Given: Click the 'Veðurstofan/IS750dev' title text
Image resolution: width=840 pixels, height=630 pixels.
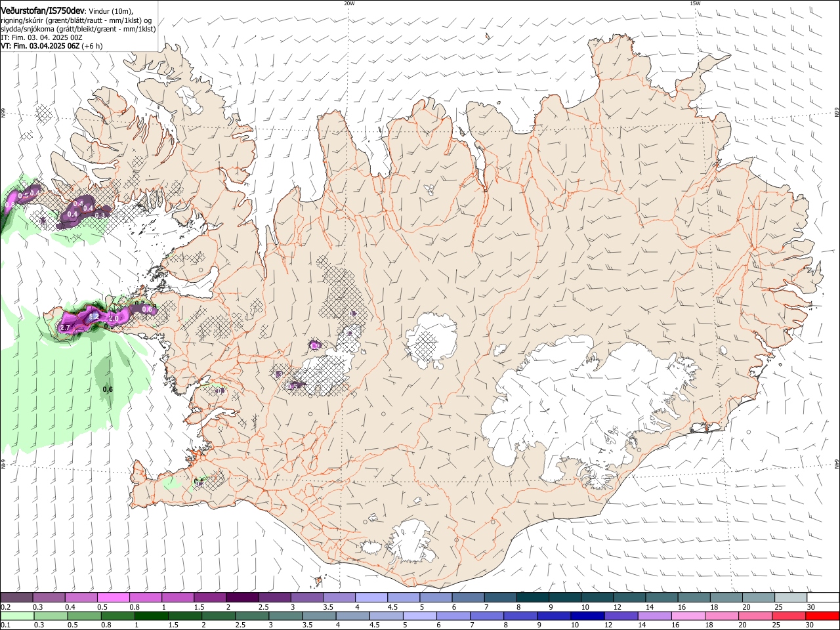Looking at the screenshot, I should [43, 10].
